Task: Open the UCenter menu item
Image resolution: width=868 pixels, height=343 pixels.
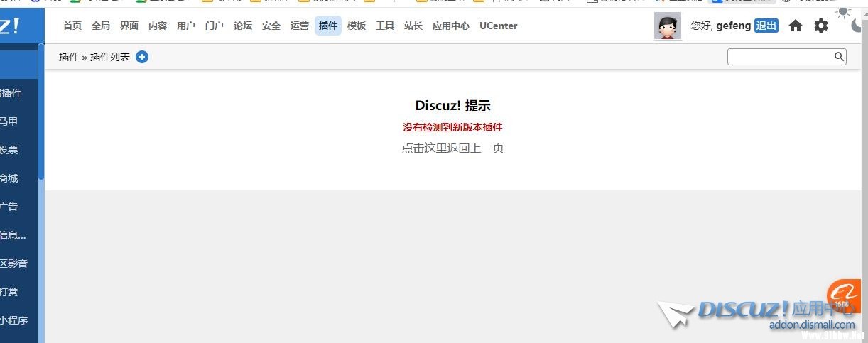Action: point(499,26)
